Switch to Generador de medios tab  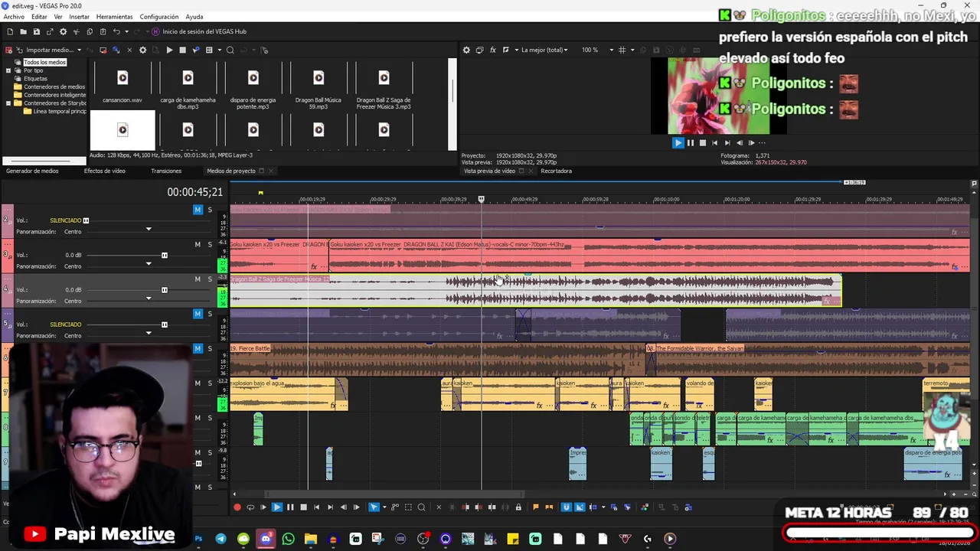coord(32,171)
